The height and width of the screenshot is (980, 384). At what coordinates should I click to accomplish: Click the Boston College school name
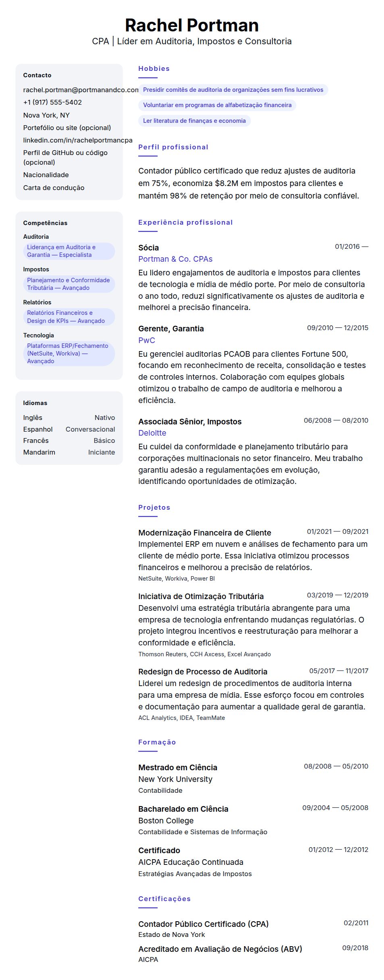166,821
